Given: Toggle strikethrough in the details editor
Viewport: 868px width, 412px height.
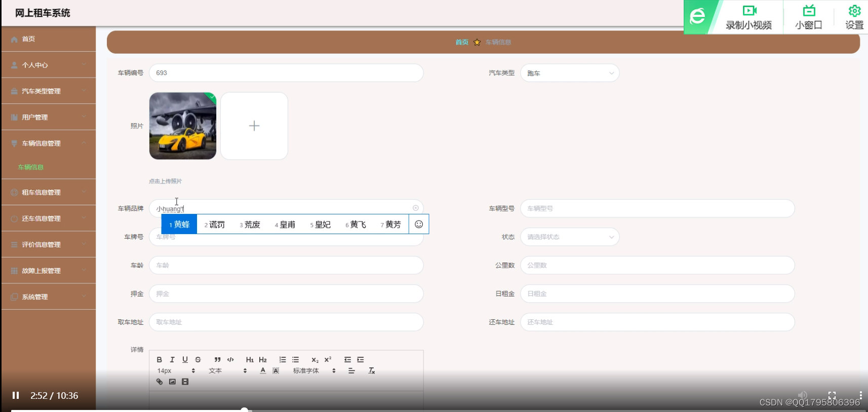Looking at the screenshot, I should point(198,360).
